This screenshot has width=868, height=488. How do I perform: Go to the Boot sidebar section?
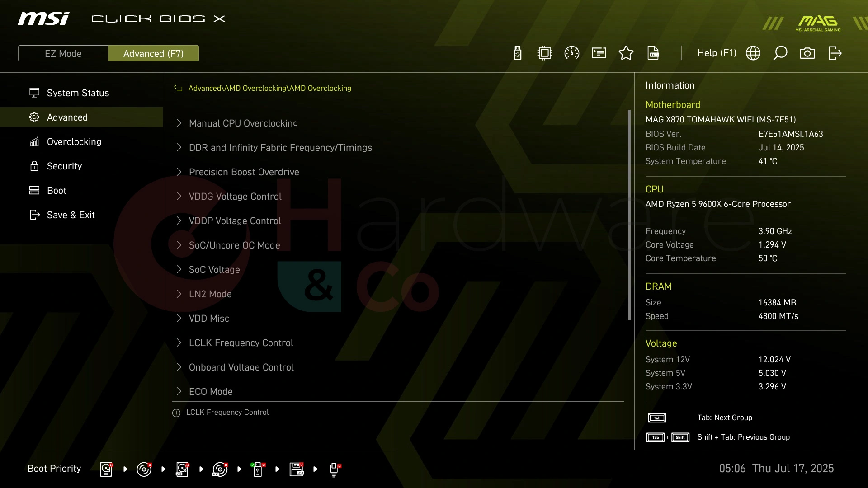tap(81, 191)
